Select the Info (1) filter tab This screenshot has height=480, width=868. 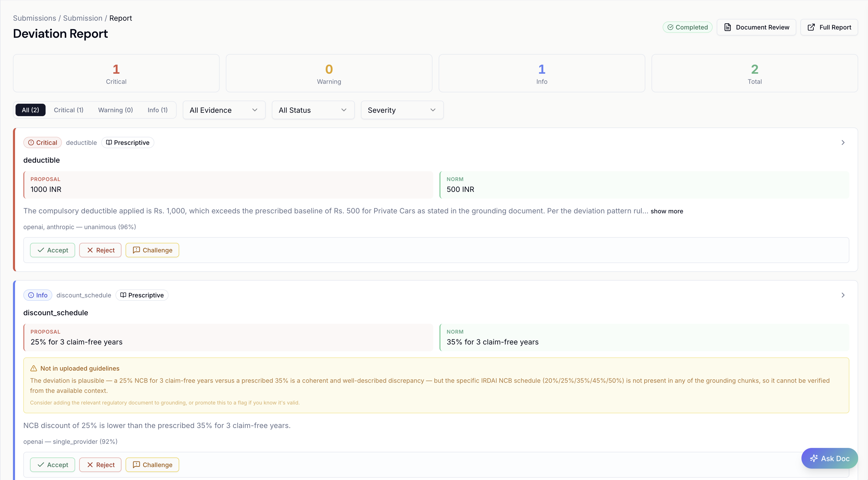click(157, 110)
